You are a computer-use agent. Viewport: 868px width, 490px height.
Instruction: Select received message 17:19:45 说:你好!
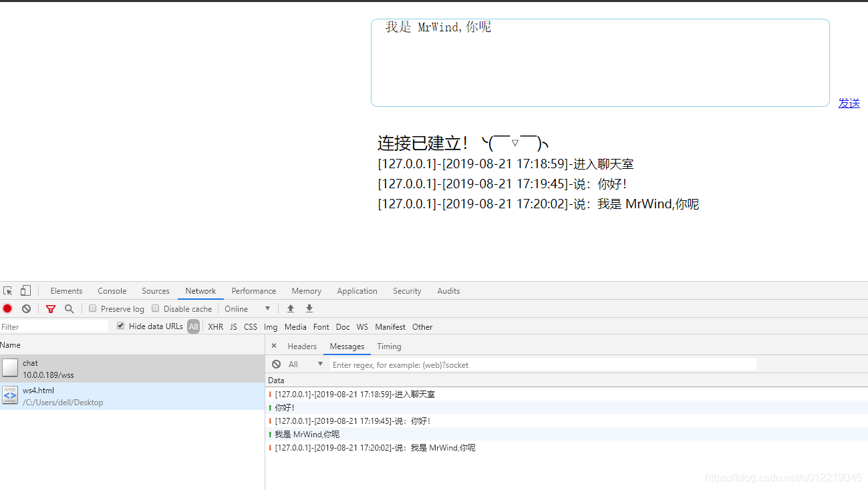tap(567, 421)
